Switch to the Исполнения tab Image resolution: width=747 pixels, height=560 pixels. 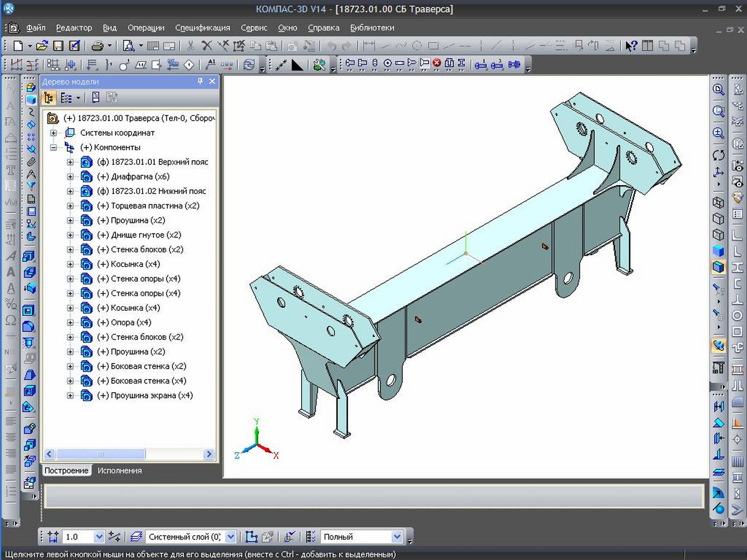(x=120, y=470)
